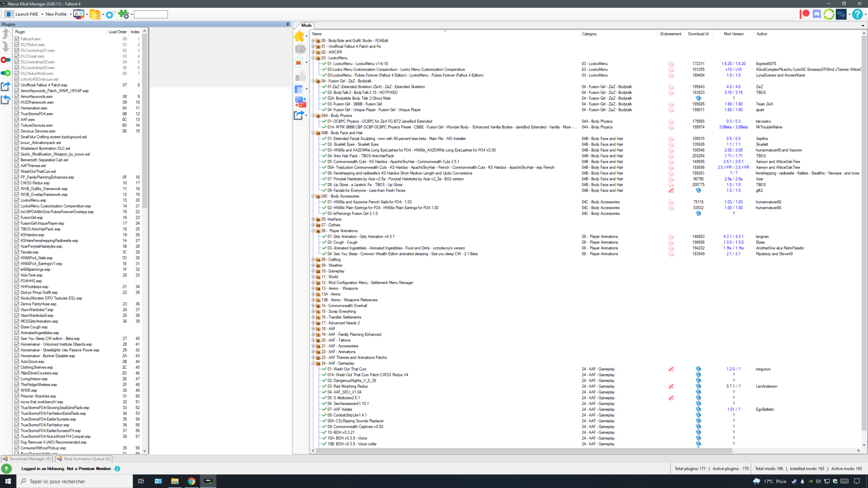The image size is (868, 488).
Task: Click the blue category list view icon
Action: click(x=299, y=89)
